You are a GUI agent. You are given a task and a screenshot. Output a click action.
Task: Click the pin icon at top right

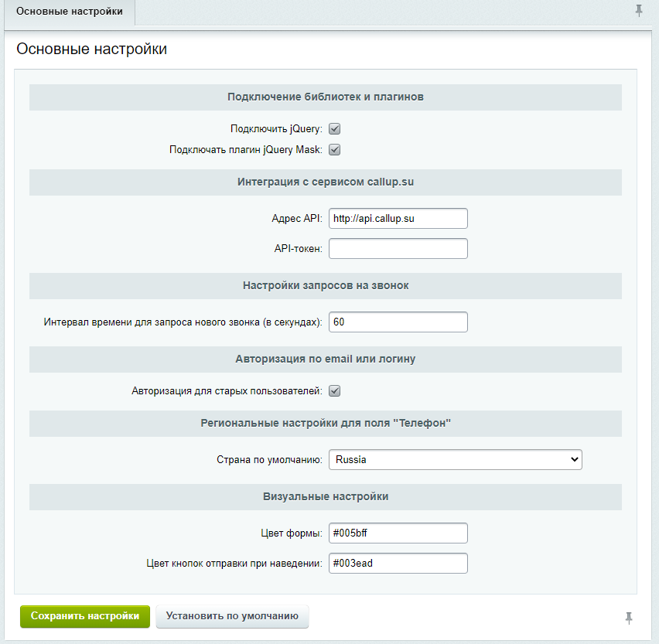point(638,11)
